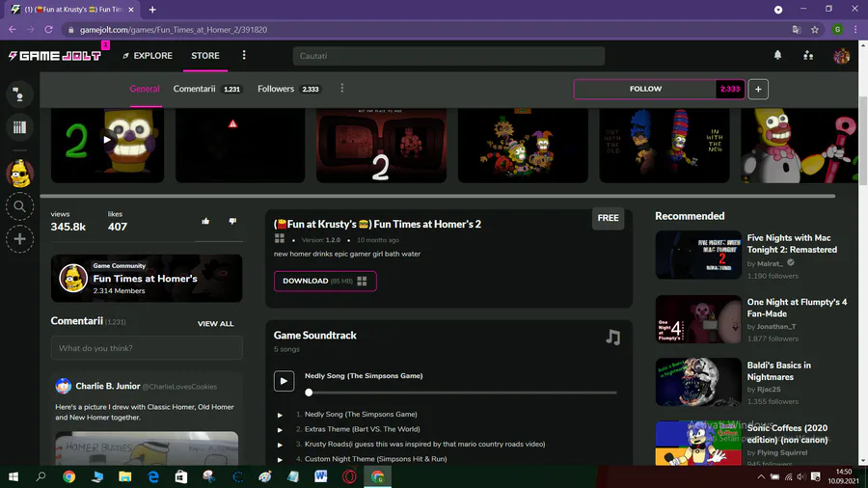The image size is (868, 488).
Task: Reload the browser page
Action: point(49,29)
